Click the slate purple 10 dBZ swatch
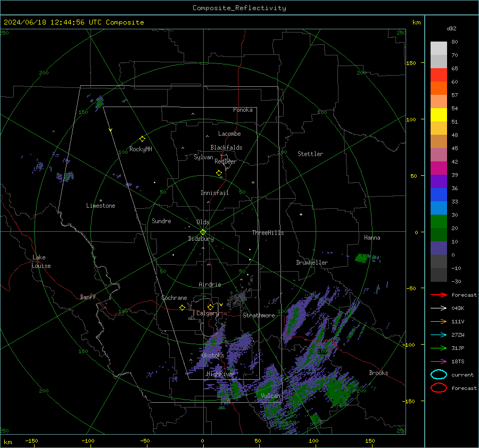The height and width of the screenshot is (448, 479). pyautogui.click(x=439, y=248)
